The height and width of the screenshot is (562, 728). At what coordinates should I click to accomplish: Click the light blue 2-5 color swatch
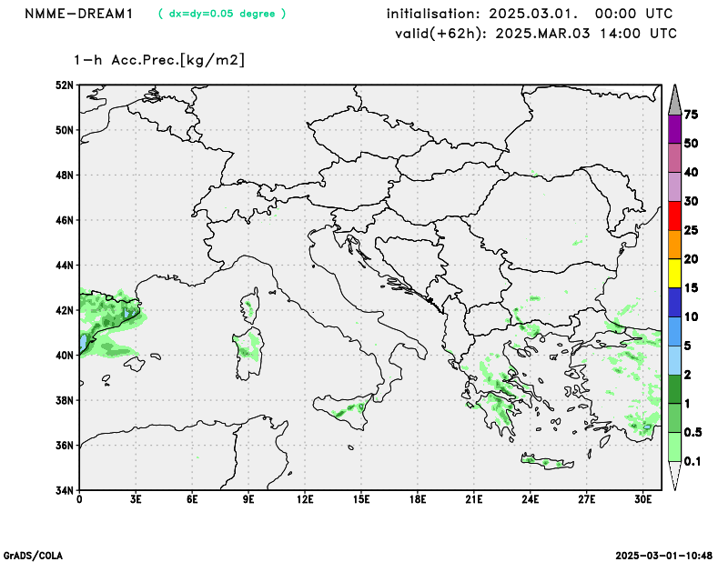click(x=674, y=360)
